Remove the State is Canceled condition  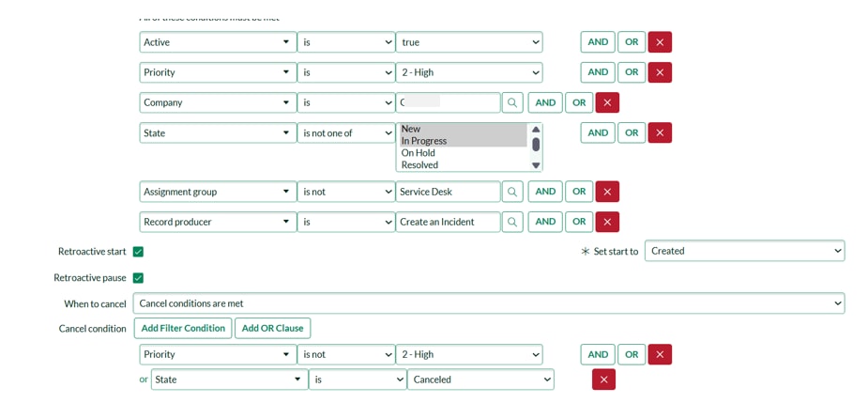click(604, 380)
